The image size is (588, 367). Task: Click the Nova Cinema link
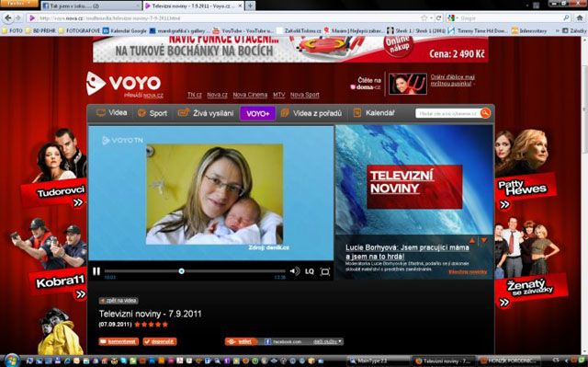point(250,95)
